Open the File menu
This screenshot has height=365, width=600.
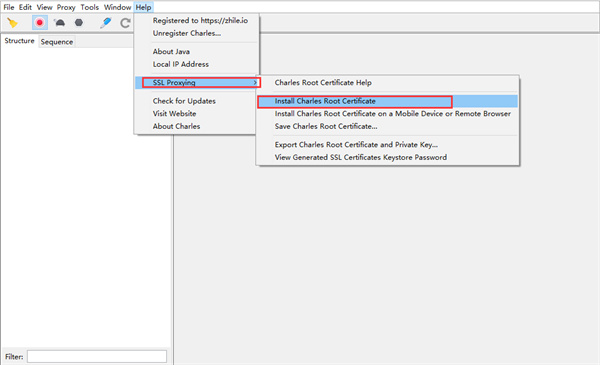pyautogui.click(x=8, y=7)
